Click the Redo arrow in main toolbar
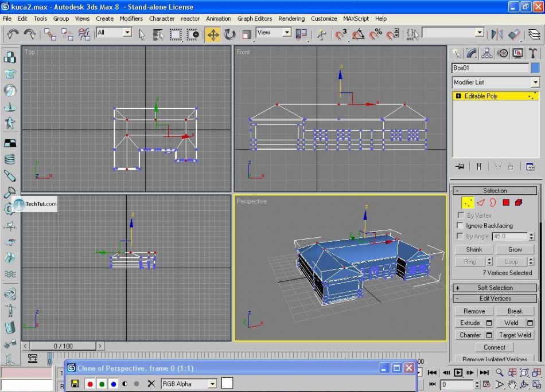 pyautogui.click(x=29, y=34)
